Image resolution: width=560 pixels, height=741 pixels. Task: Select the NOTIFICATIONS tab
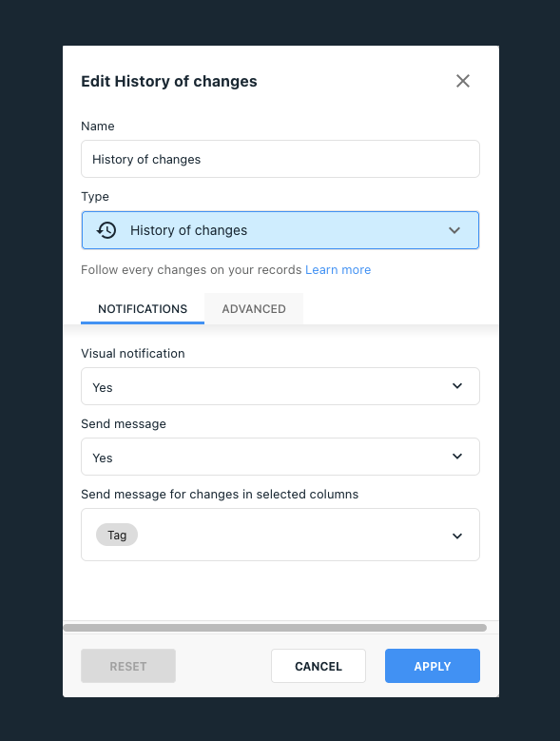(143, 308)
